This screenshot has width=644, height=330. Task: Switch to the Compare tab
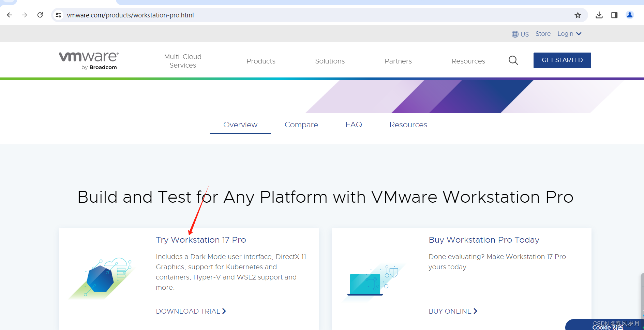(x=301, y=125)
